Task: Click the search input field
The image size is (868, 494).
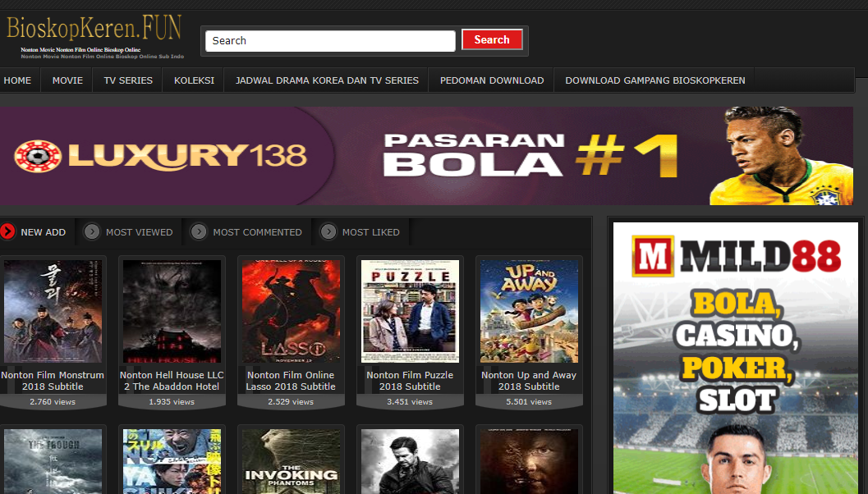Action: coord(330,41)
